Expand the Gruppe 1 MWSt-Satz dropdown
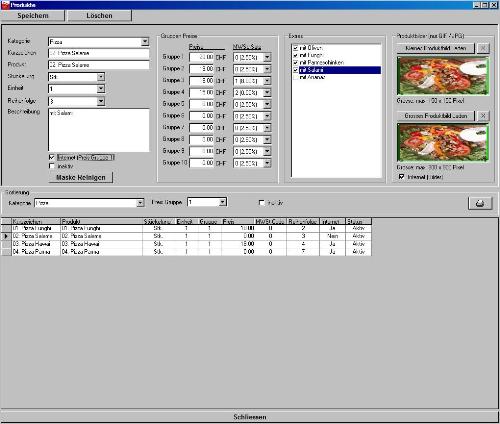The height and width of the screenshot is (424, 500). pyautogui.click(x=267, y=57)
